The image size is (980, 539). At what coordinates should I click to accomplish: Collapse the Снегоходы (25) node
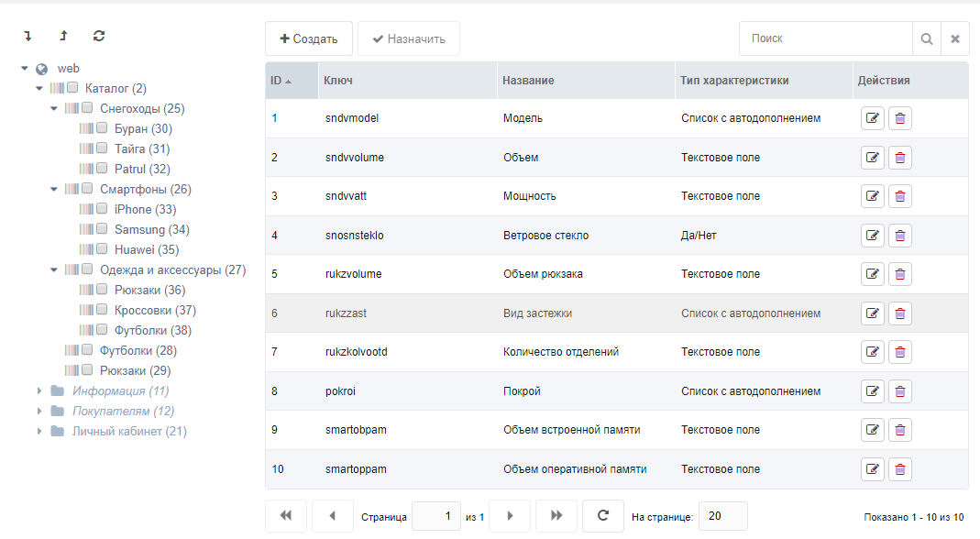(54, 108)
